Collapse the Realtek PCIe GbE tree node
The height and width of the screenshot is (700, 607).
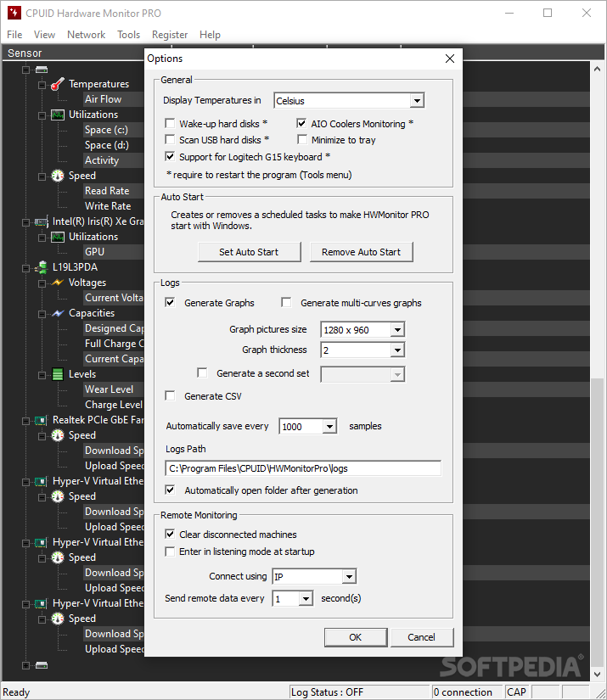click(26, 421)
